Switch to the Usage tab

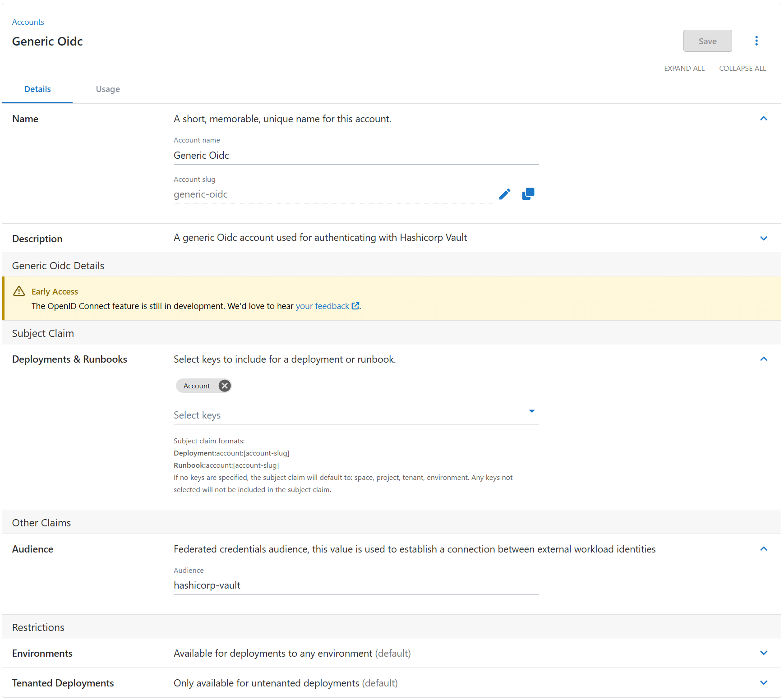point(107,89)
